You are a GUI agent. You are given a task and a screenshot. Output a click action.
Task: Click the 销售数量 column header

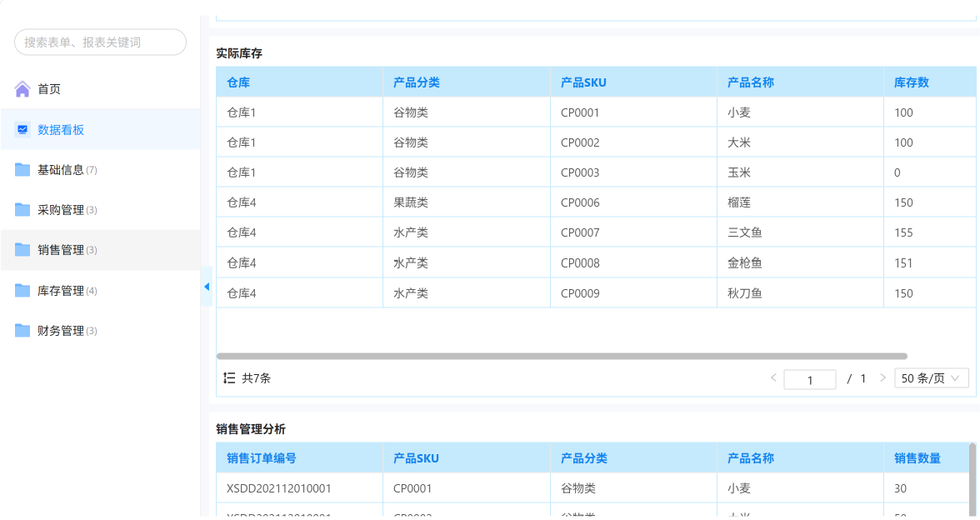(x=927, y=458)
